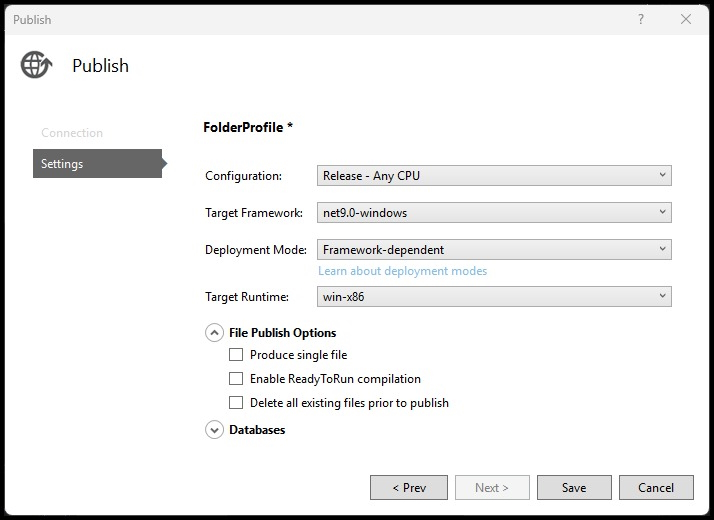The width and height of the screenshot is (714, 520).
Task: Go to the Connection step in sidebar
Action: pos(72,133)
